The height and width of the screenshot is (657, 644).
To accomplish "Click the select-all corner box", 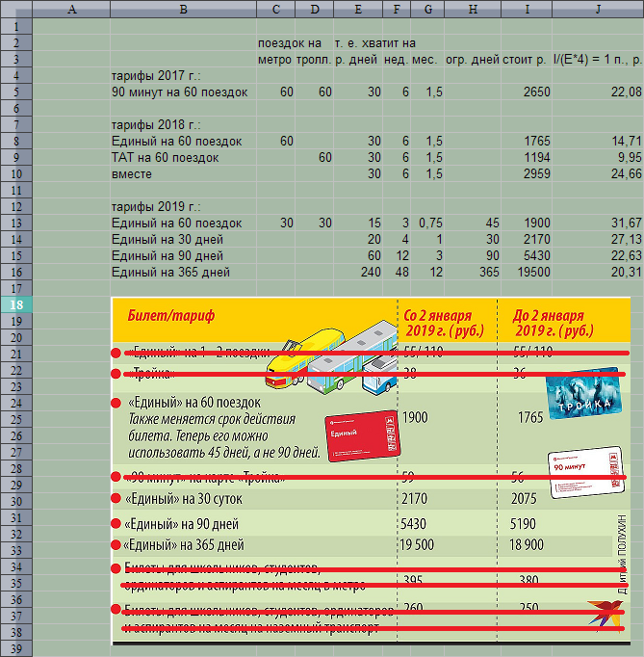I will [16, 9].
